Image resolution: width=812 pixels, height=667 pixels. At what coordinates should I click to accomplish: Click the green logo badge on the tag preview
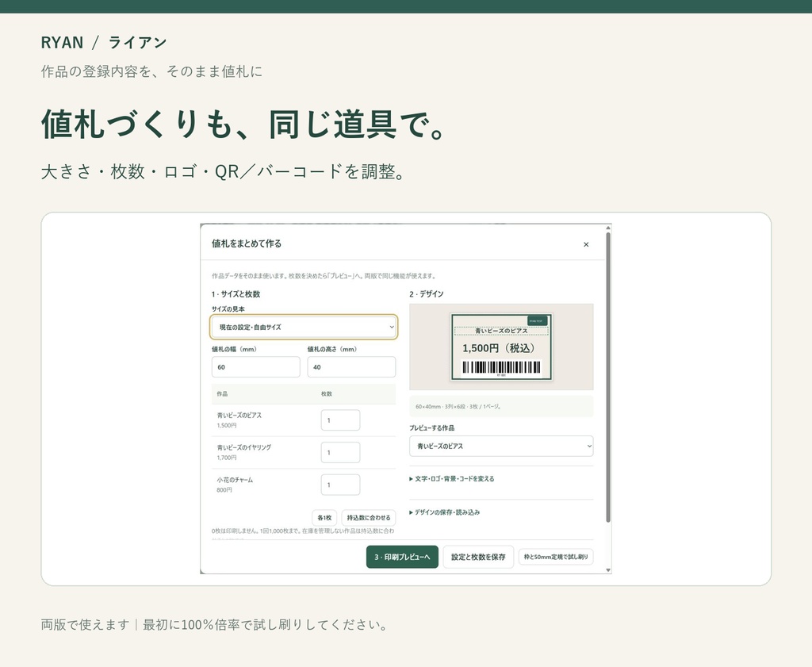tap(537, 321)
